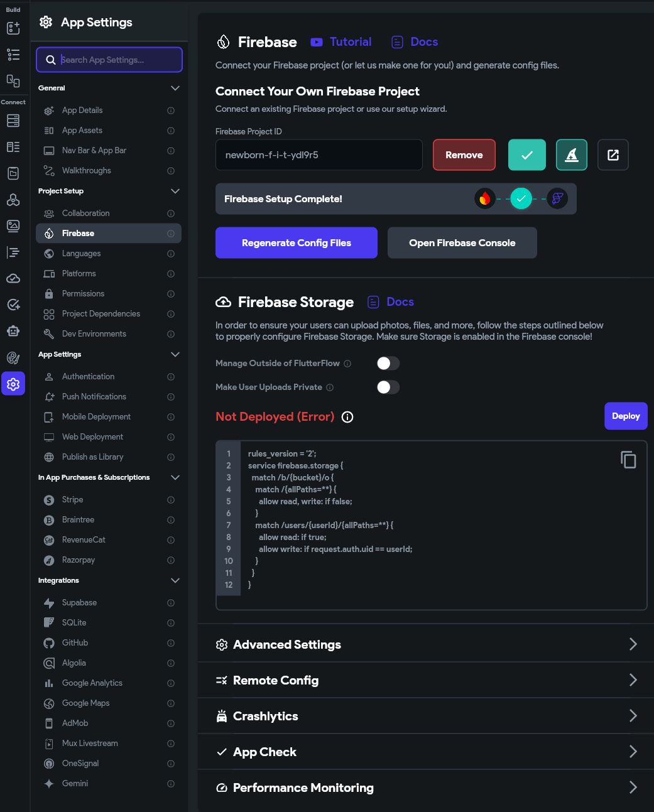Open the Languages settings page

click(109, 254)
